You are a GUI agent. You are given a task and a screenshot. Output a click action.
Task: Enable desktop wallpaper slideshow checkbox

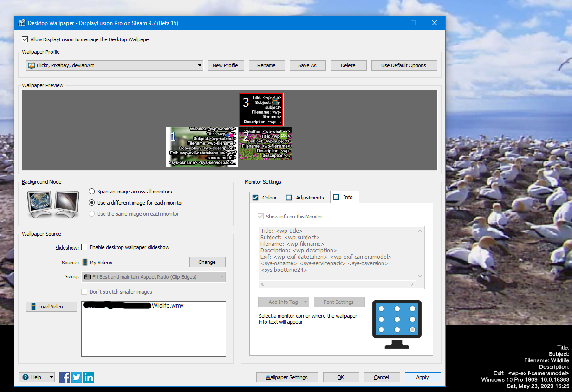[84, 247]
